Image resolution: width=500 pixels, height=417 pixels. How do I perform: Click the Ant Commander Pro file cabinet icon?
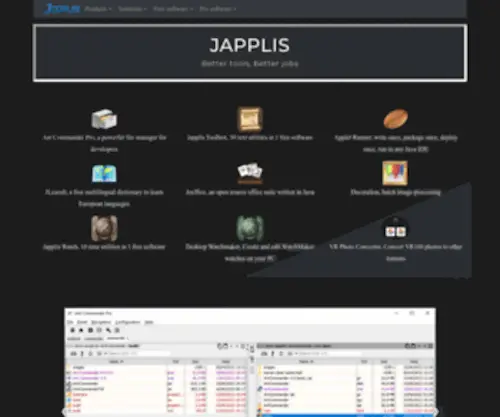pyautogui.click(x=104, y=119)
